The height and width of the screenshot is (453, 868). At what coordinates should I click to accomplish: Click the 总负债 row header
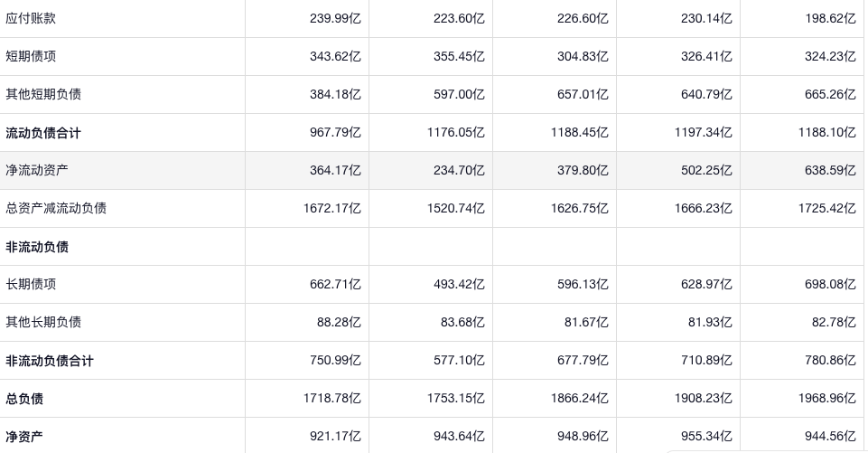(x=24, y=399)
